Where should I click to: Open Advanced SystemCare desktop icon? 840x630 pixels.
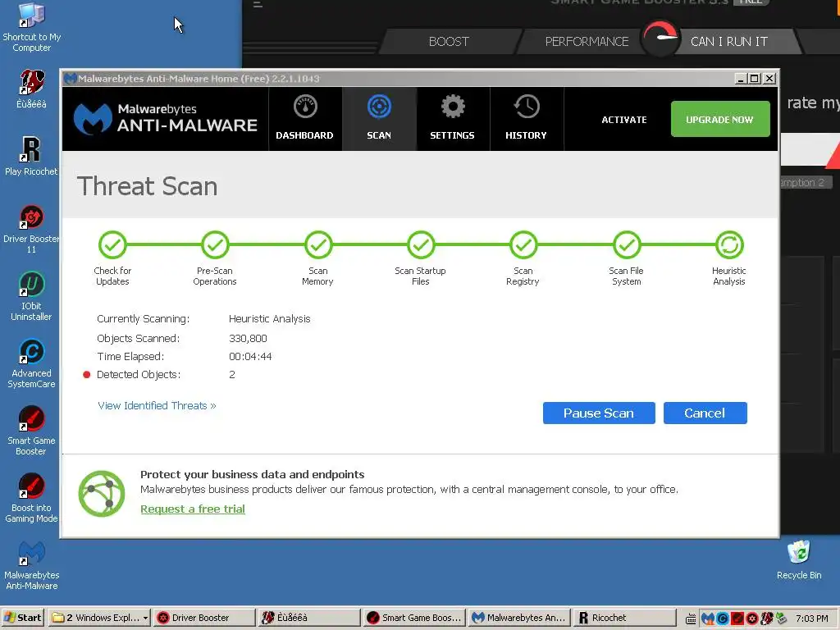[x=32, y=363]
